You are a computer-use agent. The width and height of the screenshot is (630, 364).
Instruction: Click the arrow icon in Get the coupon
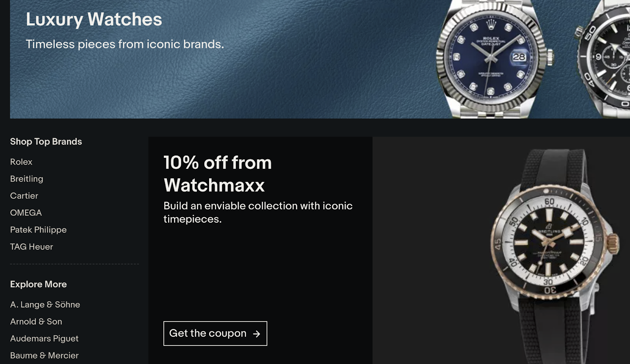[256, 334]
